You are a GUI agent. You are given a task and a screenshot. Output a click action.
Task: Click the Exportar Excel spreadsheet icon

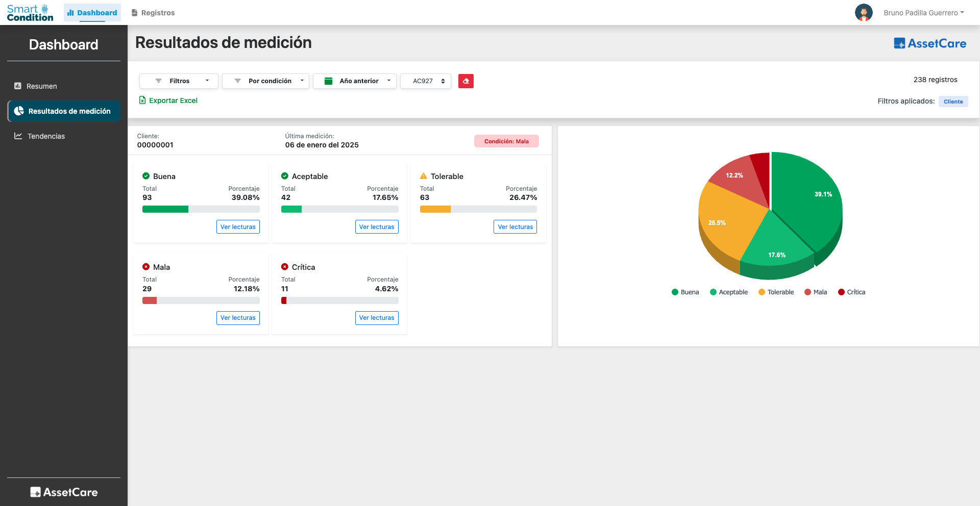coord(142,100)
